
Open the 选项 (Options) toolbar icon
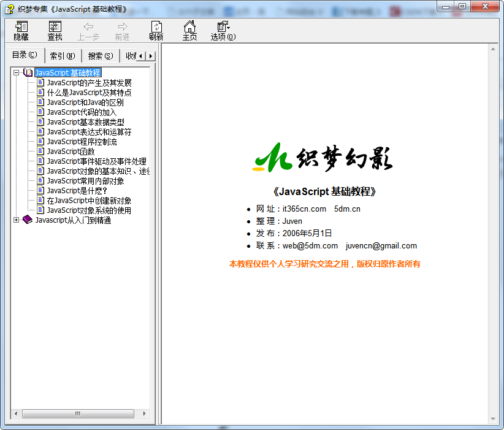tap(223, 30)
